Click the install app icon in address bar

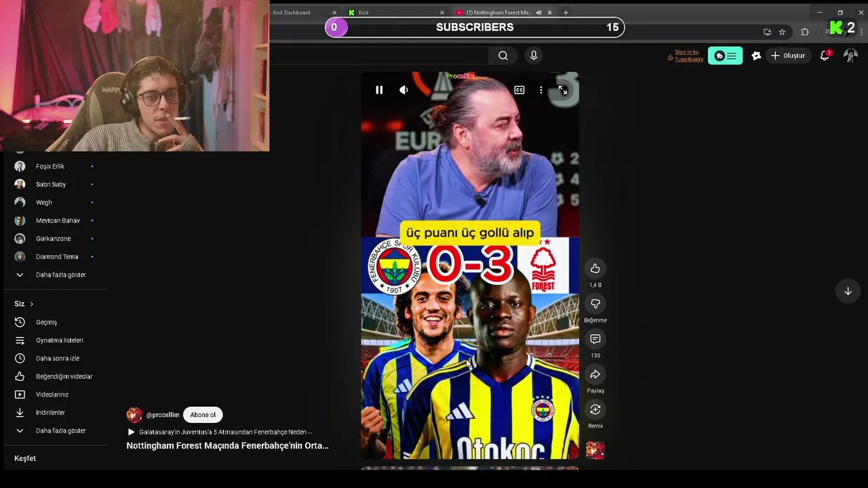tap(767, 32)
